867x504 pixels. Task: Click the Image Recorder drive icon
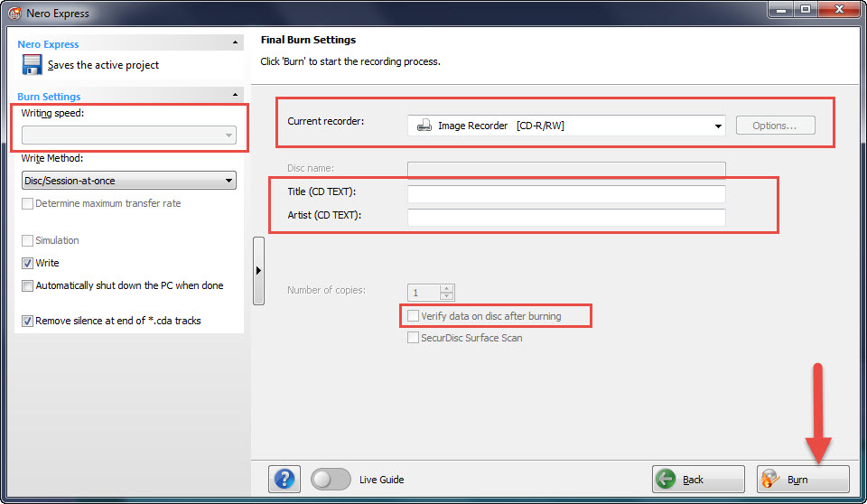click(x=424, y=126)
